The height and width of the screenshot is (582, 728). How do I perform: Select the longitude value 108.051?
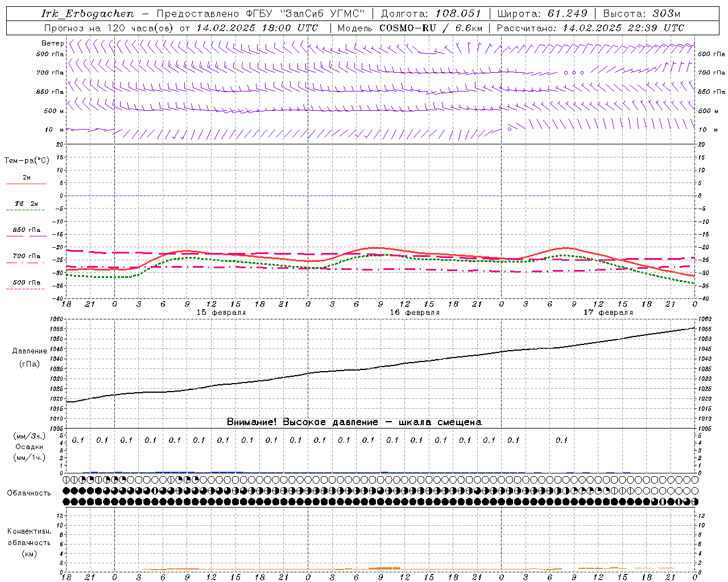click(458, 14)
